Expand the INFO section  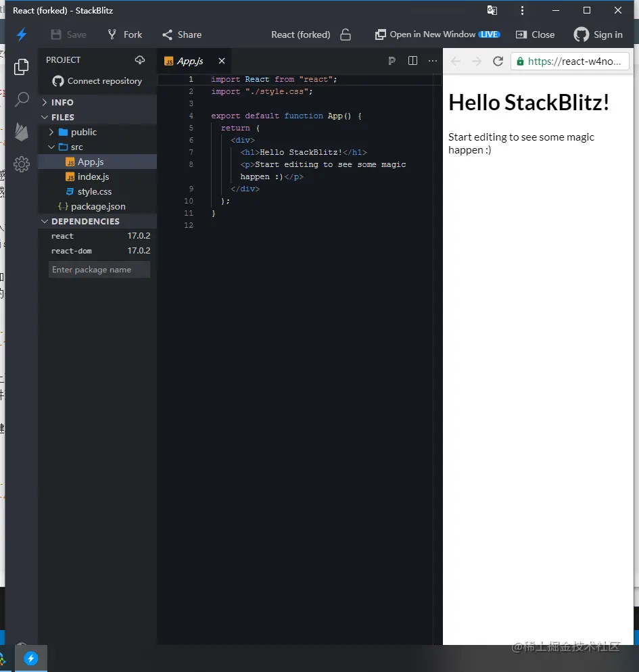pyautogui.click(x=97, y=103)
